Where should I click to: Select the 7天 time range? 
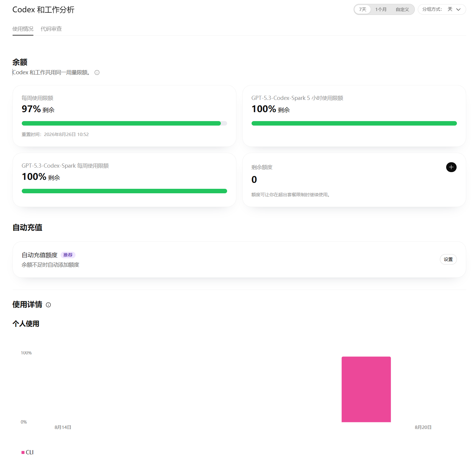tap(363, 10)
